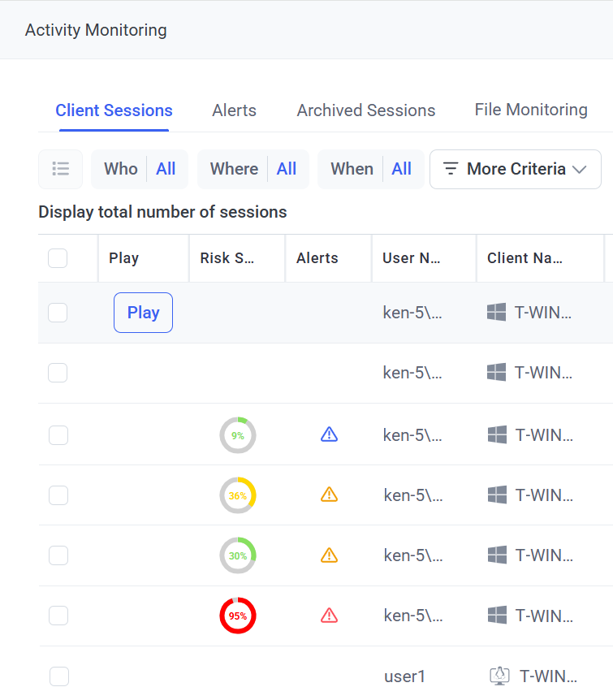Image resolution: width=613 pixels, height=700 pixels.
Task: Toggle the select-all checkbox in table header
Action: [58, 258]
